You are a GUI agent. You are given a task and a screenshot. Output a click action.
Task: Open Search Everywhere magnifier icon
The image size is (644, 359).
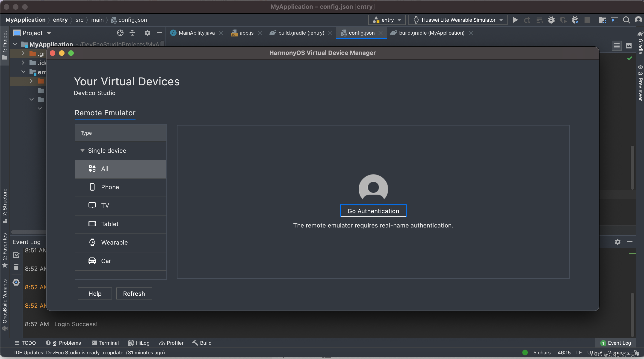coord(626,20)
